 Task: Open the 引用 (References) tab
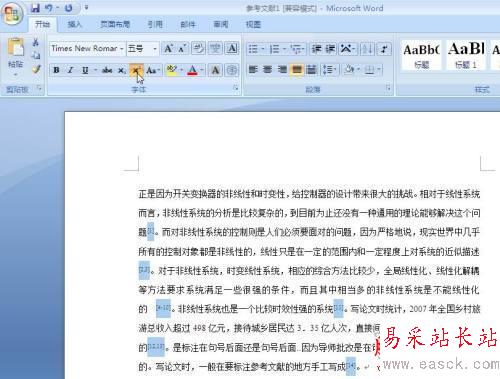(x=155, y=24)
